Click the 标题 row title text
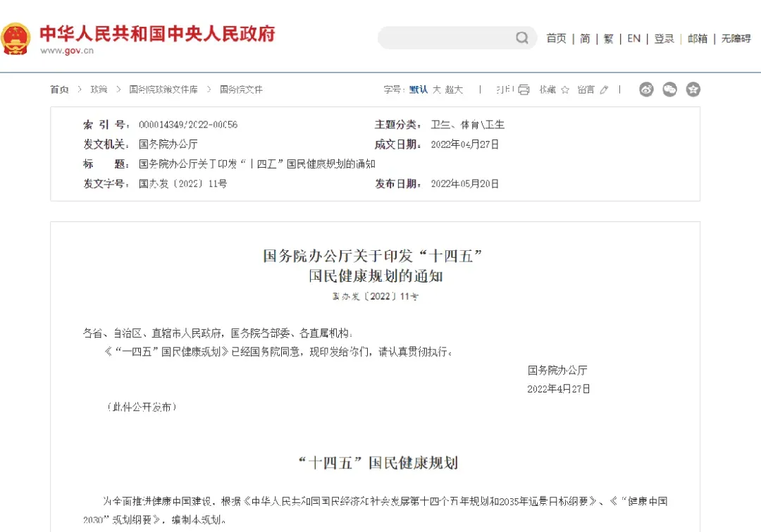Viewport: 761px width, 532px height. coord(257,164)
